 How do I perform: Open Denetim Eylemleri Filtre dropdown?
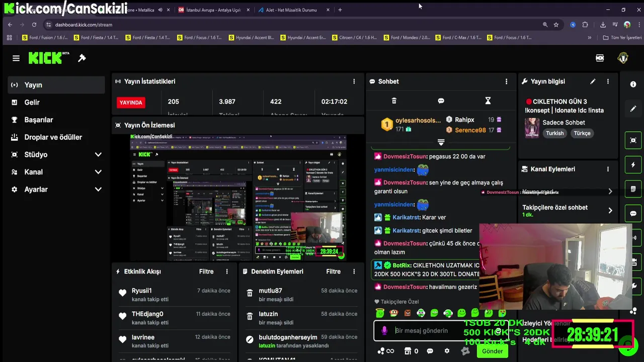[333, 271]
